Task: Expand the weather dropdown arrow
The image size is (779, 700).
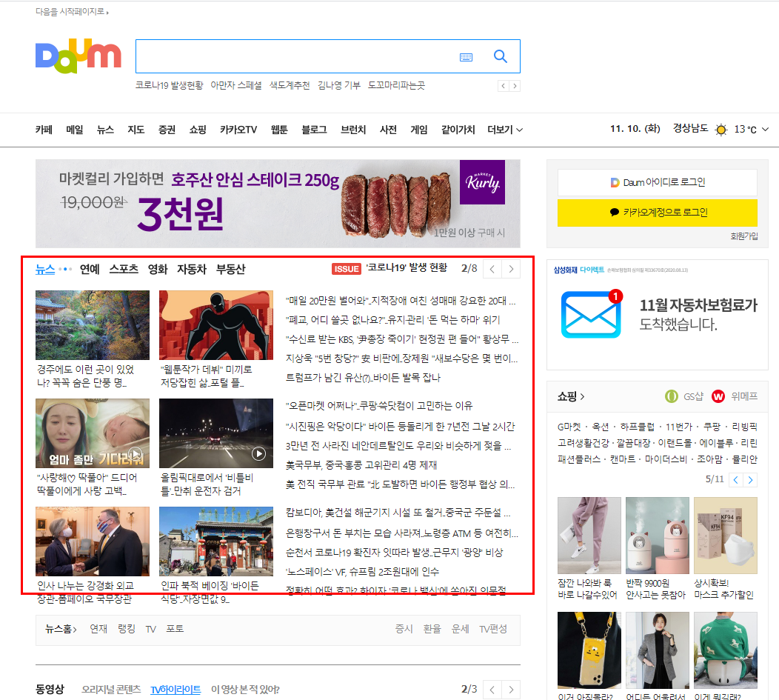Action: pos(765,129)
